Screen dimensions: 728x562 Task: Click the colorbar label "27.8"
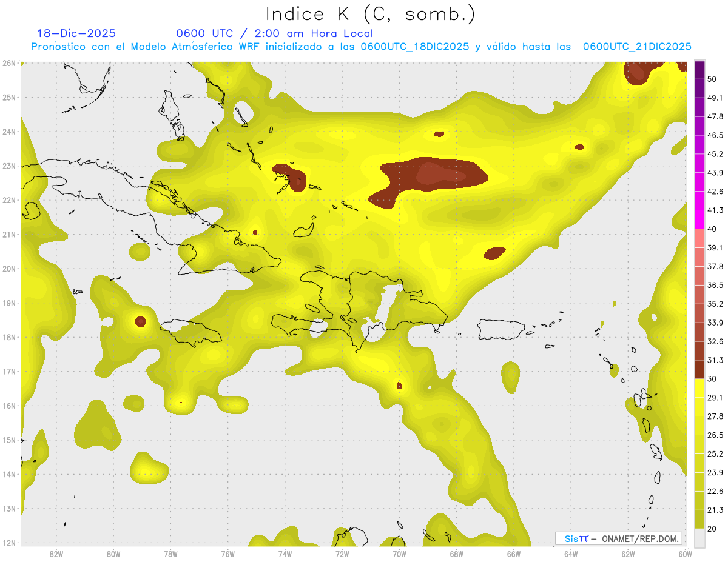(x=715, y=416)
